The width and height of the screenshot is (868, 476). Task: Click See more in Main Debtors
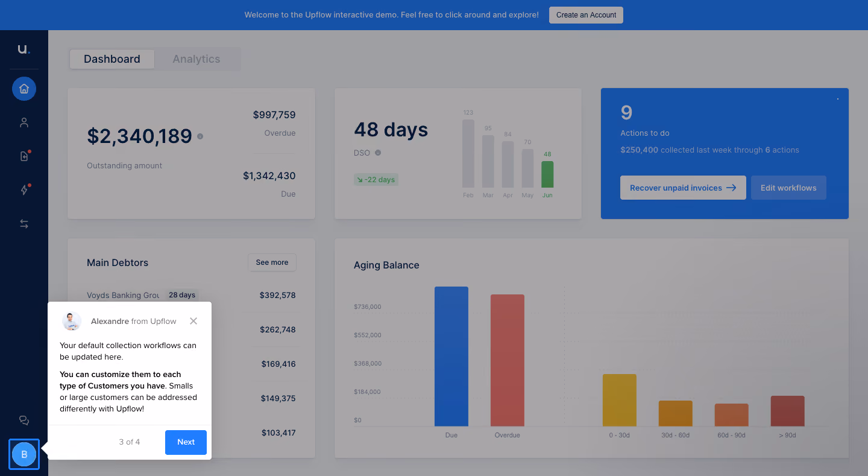click(x=272, y=262)
